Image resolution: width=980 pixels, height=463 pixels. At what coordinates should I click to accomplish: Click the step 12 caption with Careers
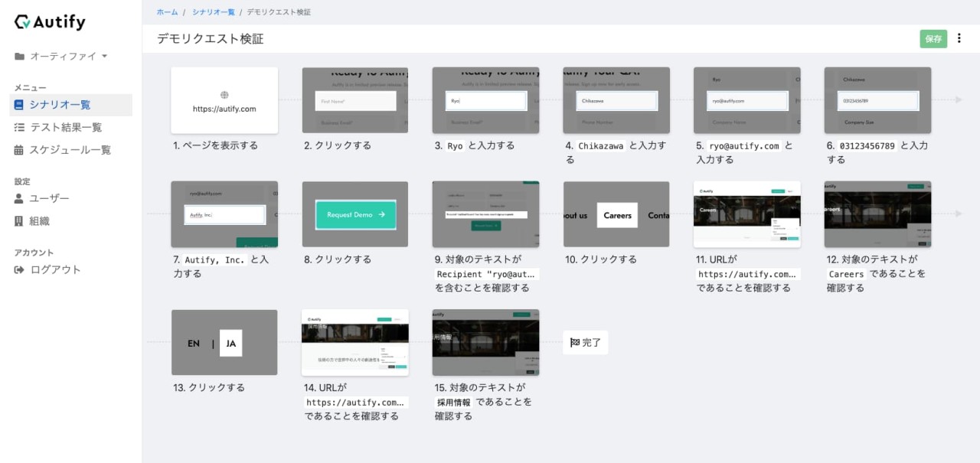[x=876, y=273]
